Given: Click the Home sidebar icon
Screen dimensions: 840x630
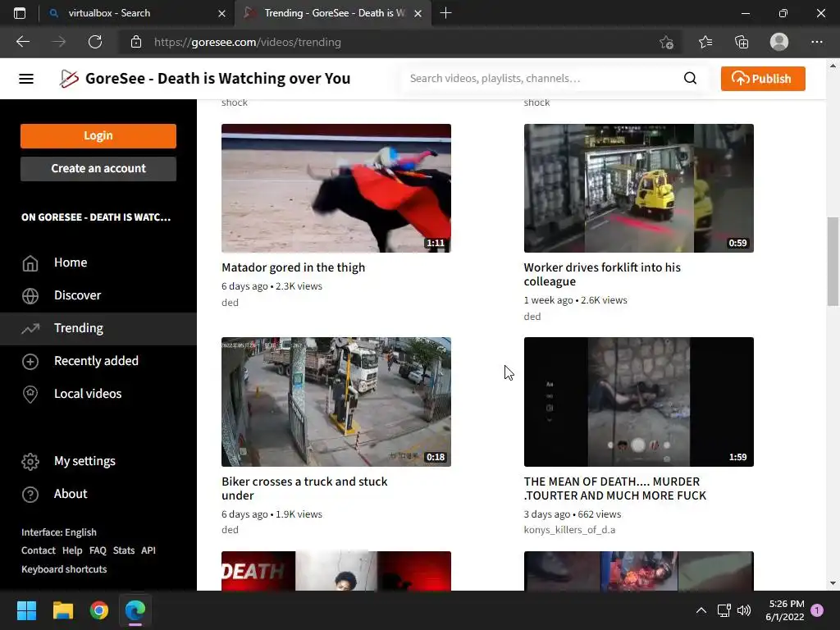Looking at the screenshot, I should point(30,263).
